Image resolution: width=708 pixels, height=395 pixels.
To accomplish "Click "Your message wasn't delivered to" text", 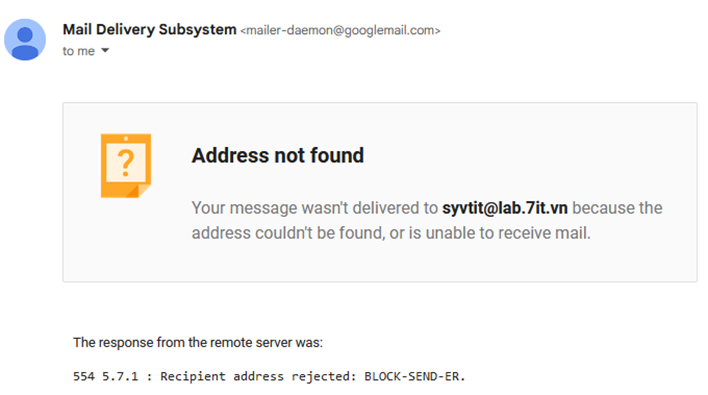I will point(315,208).
